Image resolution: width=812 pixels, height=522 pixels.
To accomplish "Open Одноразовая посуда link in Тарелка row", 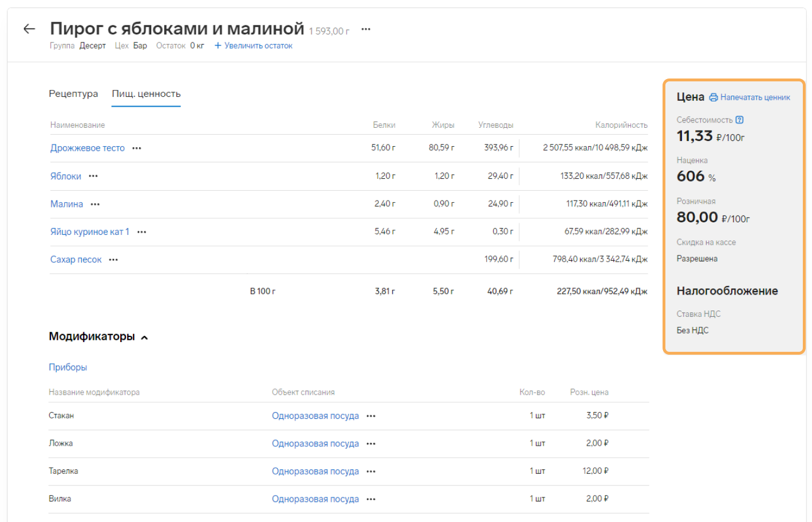I will click(x=315, y=471).
